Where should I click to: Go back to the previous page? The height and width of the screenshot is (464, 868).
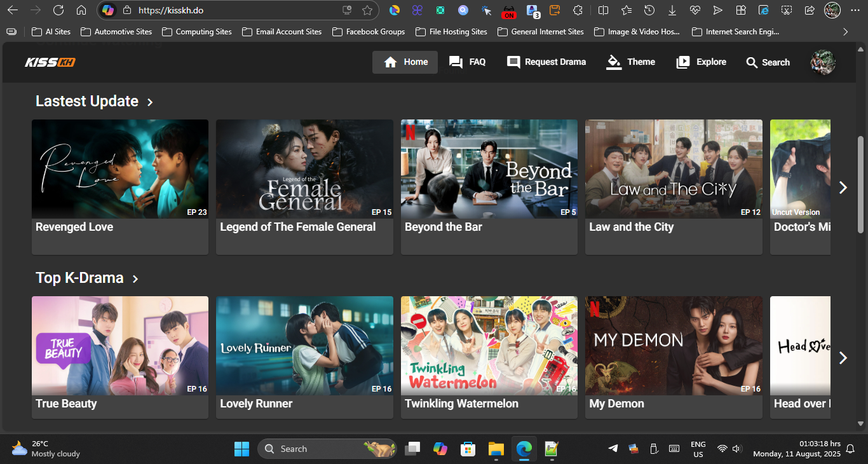click(13, 10)
